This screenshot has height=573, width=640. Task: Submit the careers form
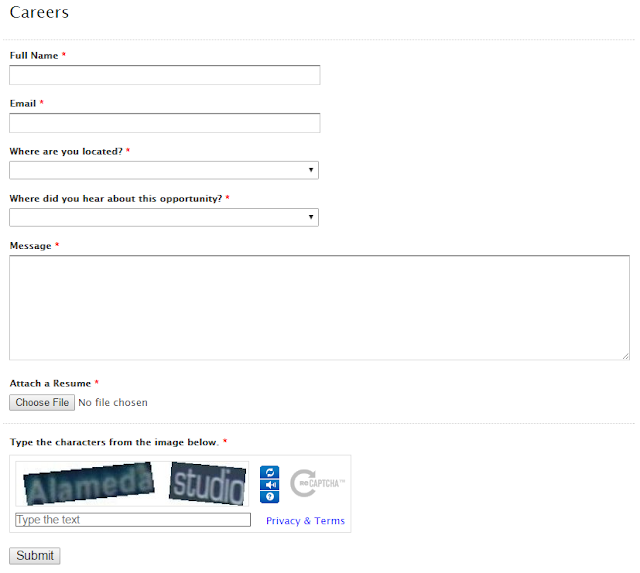pyautogui.click(x=35, y=556)
